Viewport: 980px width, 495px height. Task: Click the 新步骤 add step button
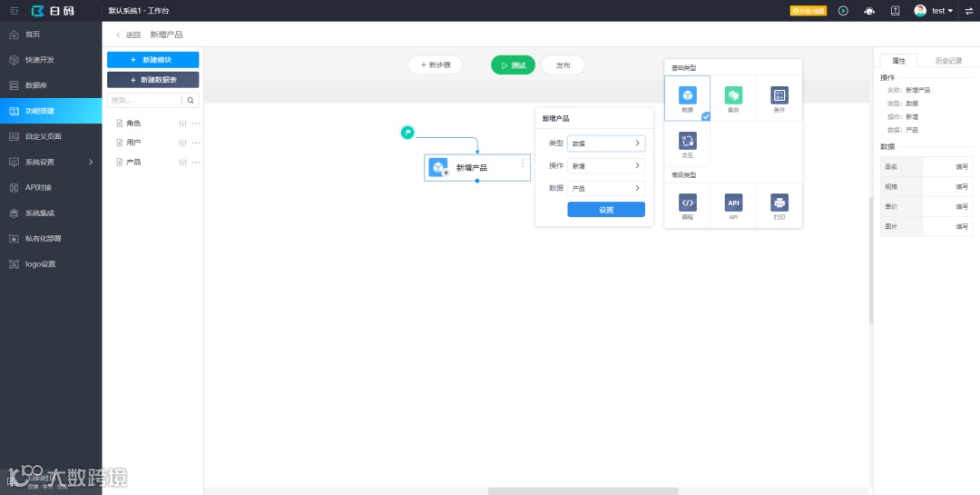click(435, 65)
